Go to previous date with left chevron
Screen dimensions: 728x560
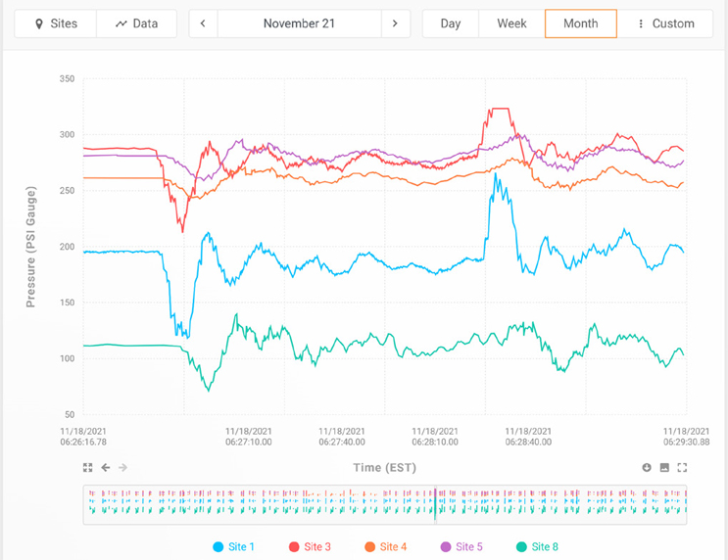203,23
